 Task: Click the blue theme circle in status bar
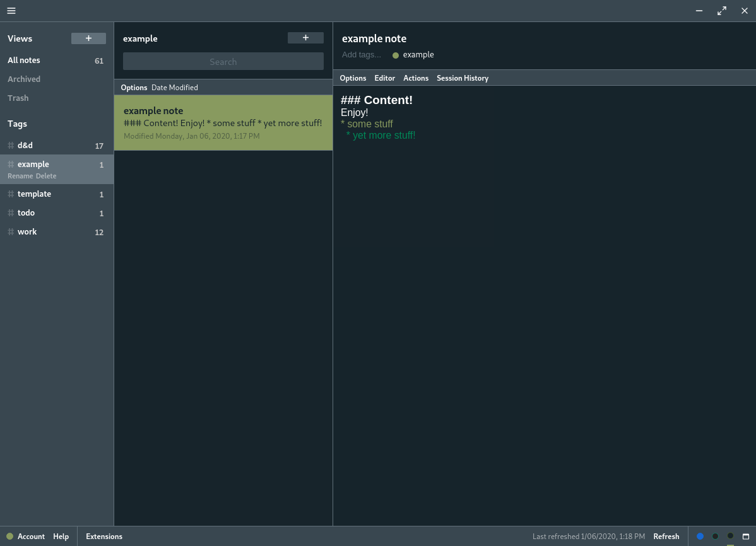pyautogui.click(x=700, y=537)
